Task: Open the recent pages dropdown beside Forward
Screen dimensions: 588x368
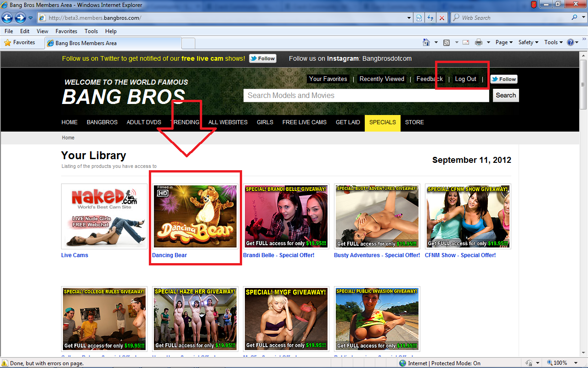Action: pos(31,18)
